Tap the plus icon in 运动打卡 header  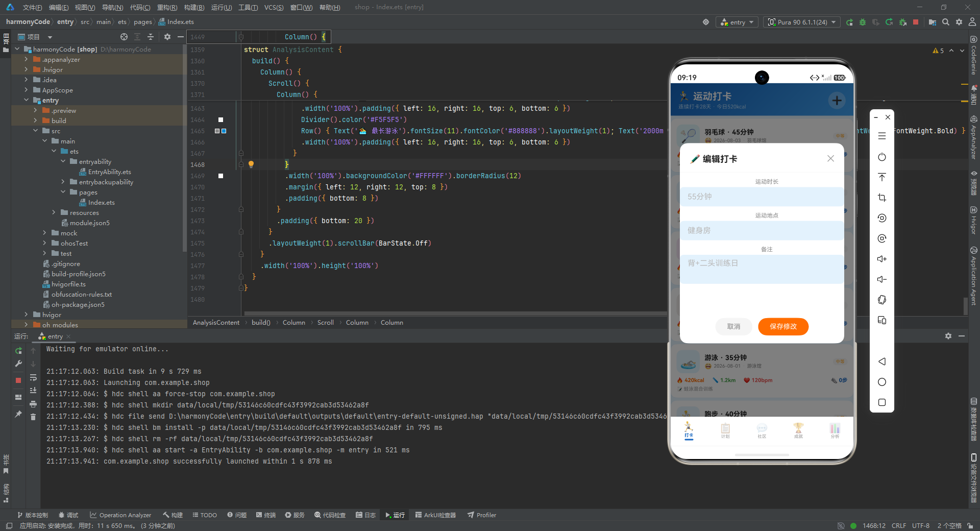click(x=837, y=101)
